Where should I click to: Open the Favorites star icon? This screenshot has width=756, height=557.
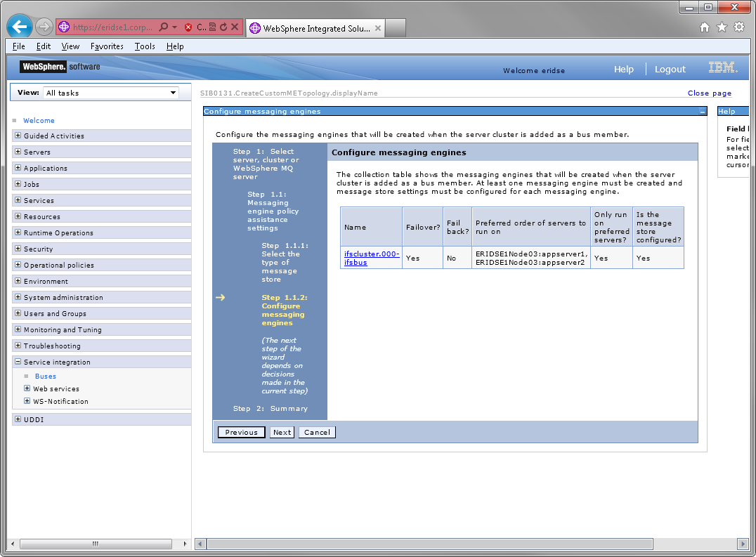click(x=722, y=27)
